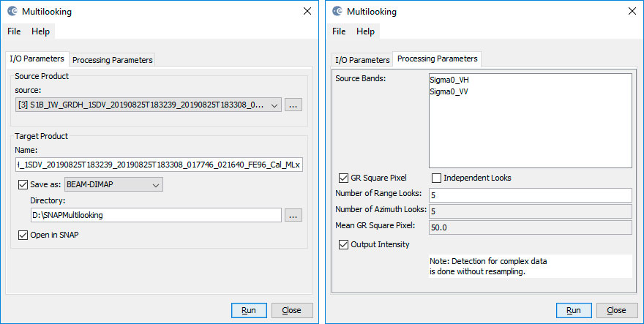The width and height of the screenshot is (644, 324).
Task: Click Mean GR Square Pixel field
Action: coord(531,227)
